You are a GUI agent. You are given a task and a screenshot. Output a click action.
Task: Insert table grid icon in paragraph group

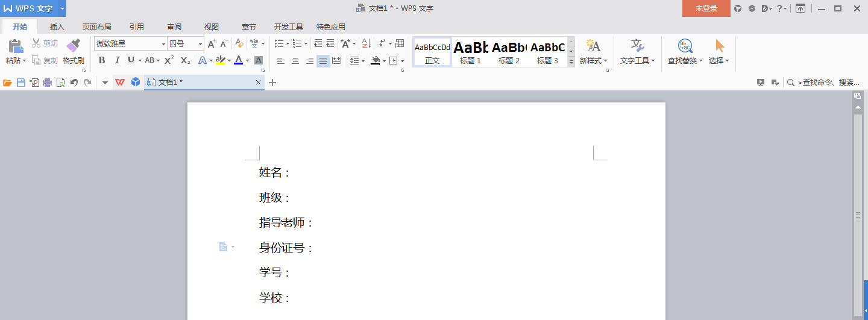[400, 43]
